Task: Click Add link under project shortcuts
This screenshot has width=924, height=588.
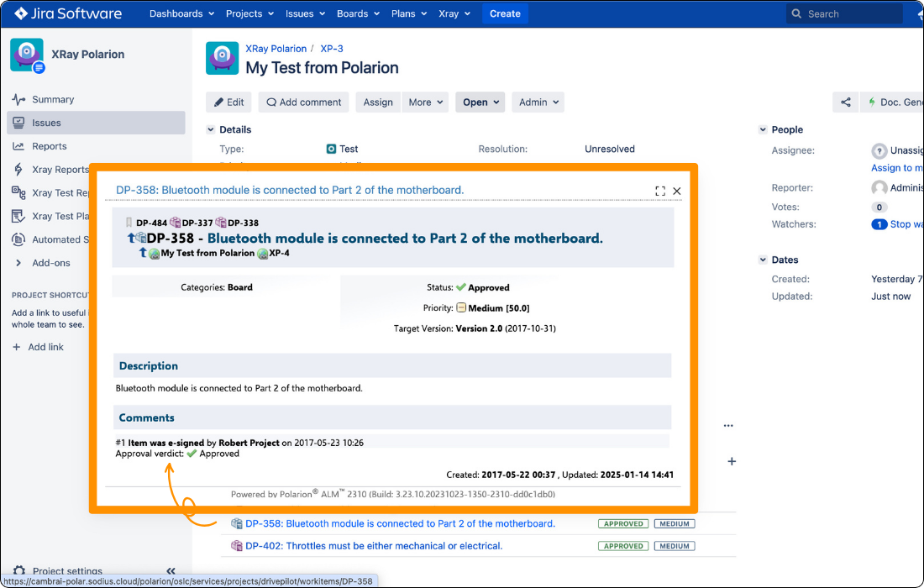Action: tap(39, 347)
